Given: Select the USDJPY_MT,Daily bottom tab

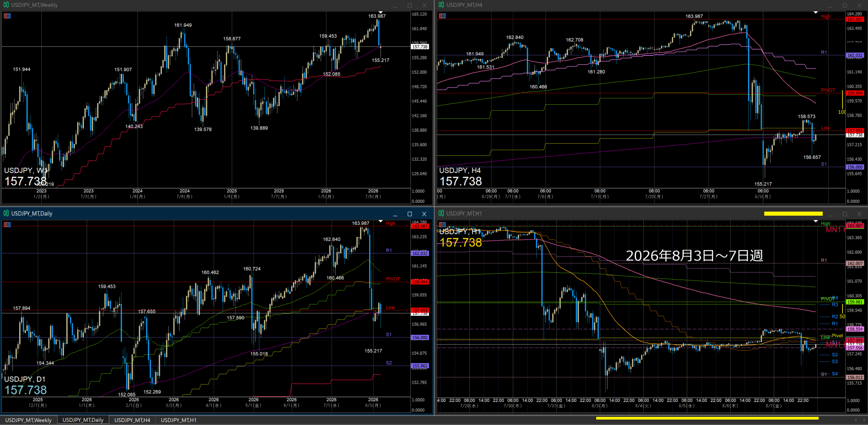Looking at the screenshot, I should [x=83, y=420].
